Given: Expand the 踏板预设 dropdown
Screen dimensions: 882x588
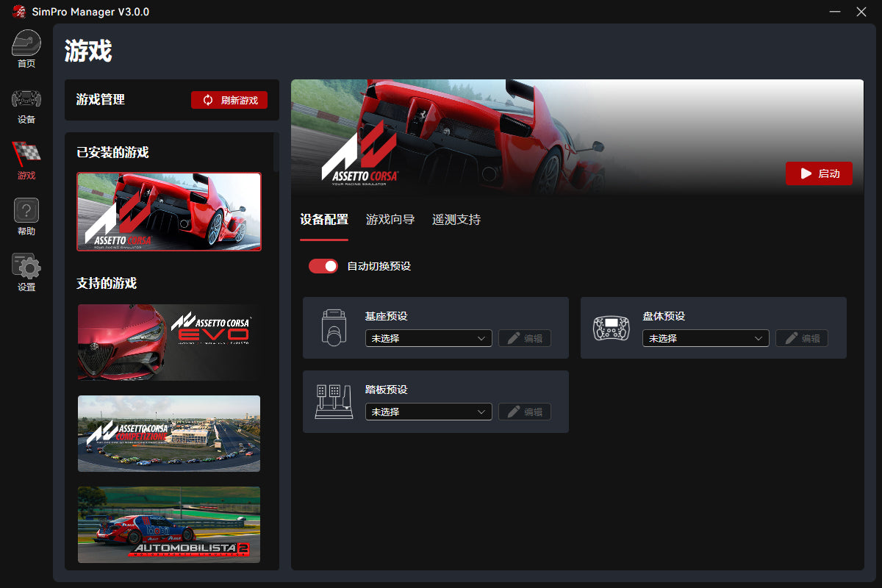Looking at the screenshot, I should pyautogui.click(x=429, y=412).
